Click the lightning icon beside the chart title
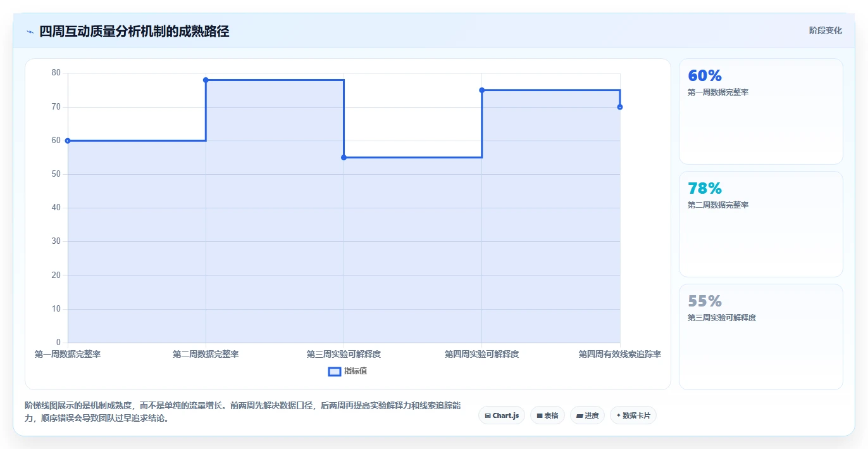 click(x=30, y=32)
